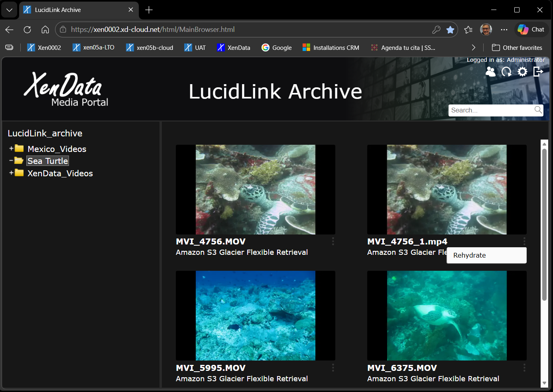Viewport: 553px width, 392px height.
Task: Open Media Portal settings via the gear icon
Action: [x=522, y=72]
